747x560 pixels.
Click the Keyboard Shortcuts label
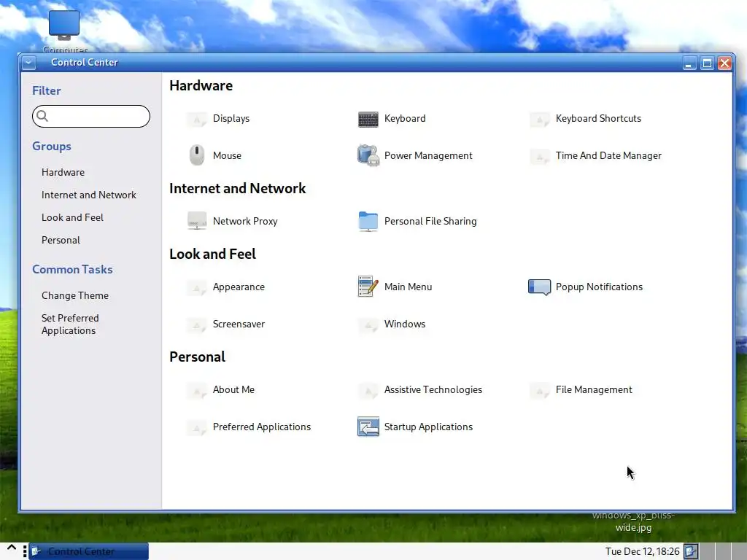point(598,119)
